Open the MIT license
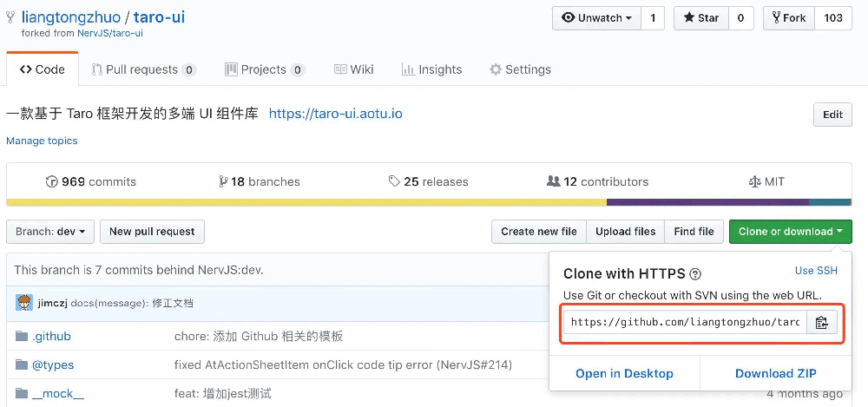868x407 pixels. coord(766,181)
